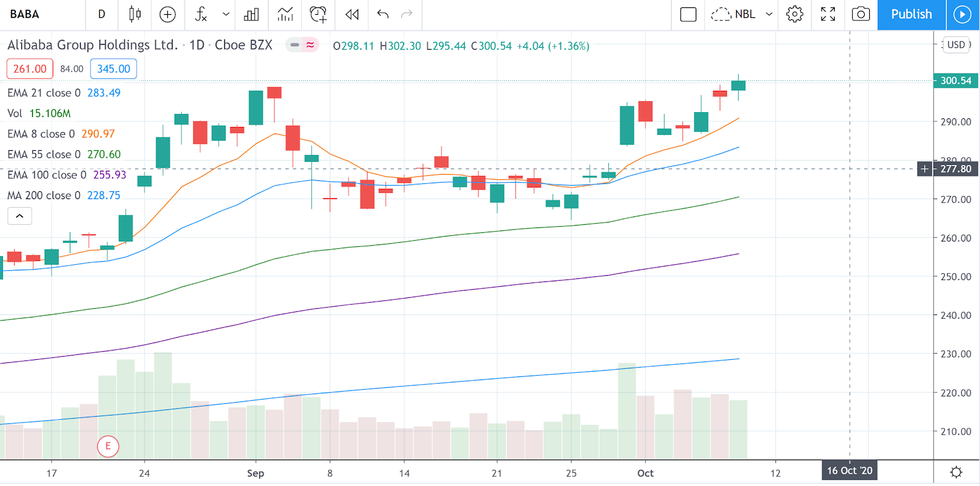
Task: Start bar replay with the rewind icon
Action: point(352,14)
